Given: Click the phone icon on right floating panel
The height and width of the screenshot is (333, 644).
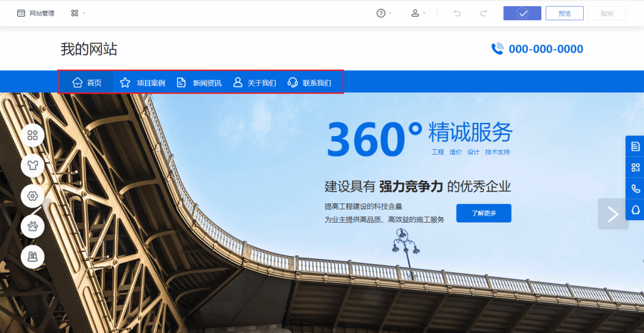Looking at the screenshot, I should pyautogui.click(x=636, y=189).
